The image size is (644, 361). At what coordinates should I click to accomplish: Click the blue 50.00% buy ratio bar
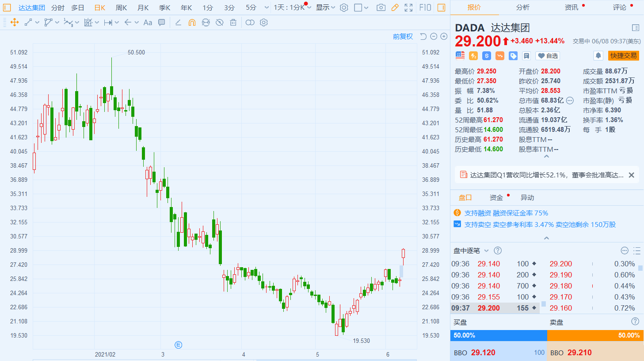point(499,335)
